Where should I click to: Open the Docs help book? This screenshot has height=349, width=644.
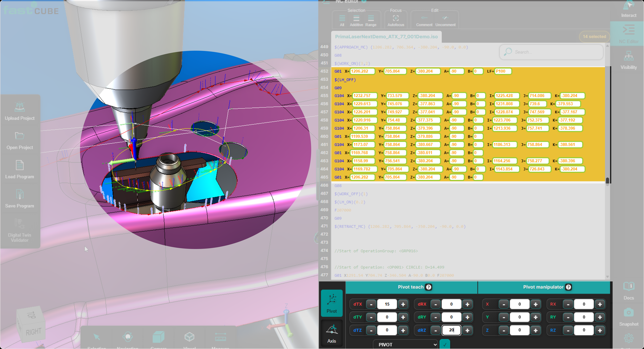pos(628,291)
